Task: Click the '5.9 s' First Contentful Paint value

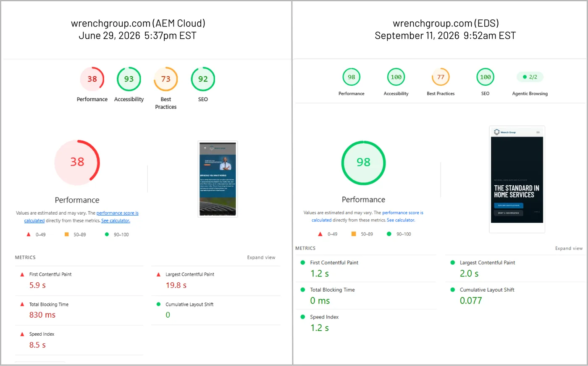Action: coord(37,285)
